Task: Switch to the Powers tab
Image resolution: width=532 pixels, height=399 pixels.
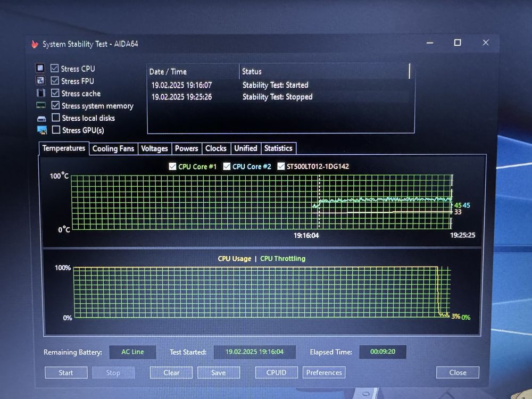Action: point(187,148)
